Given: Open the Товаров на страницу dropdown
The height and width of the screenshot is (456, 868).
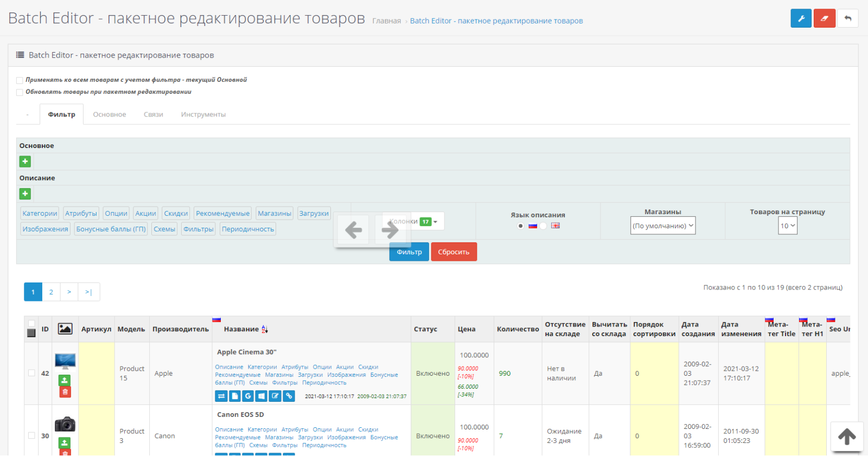Looking at the screenshot, I should click(788, 226).
